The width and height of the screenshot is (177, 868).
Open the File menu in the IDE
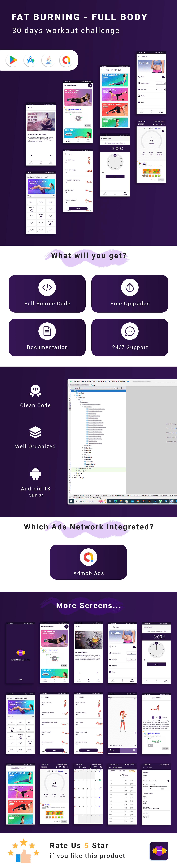point(75,382)
